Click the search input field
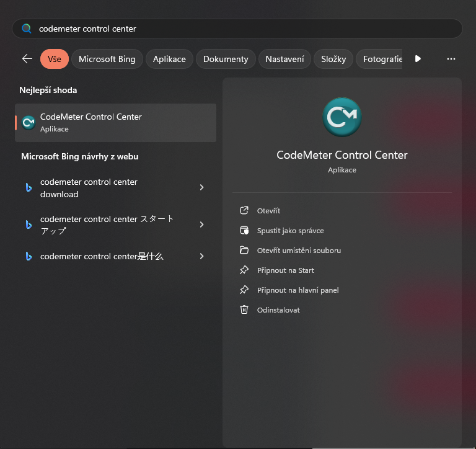This screenshot has height=449, width=476. coord(242,29)
